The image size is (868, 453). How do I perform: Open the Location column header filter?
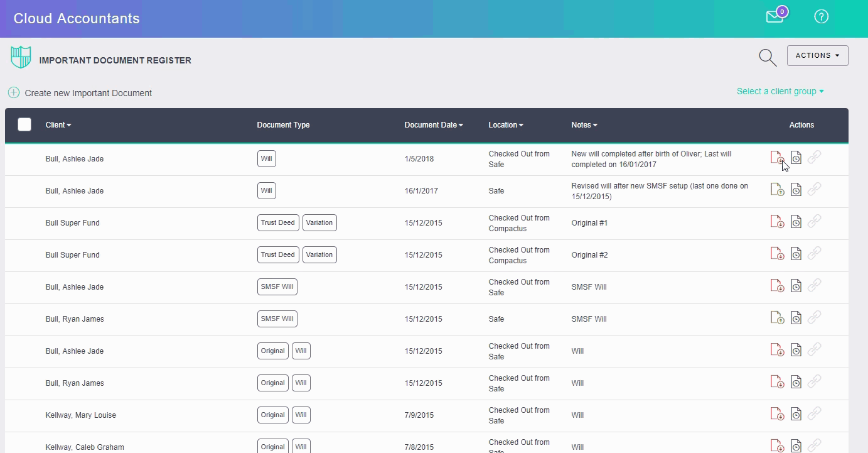click(x=505, y=125)
